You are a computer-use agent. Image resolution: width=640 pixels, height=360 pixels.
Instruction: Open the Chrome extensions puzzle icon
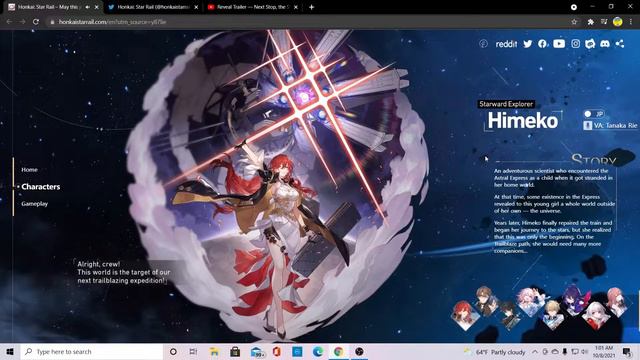(x=591, y=22)
